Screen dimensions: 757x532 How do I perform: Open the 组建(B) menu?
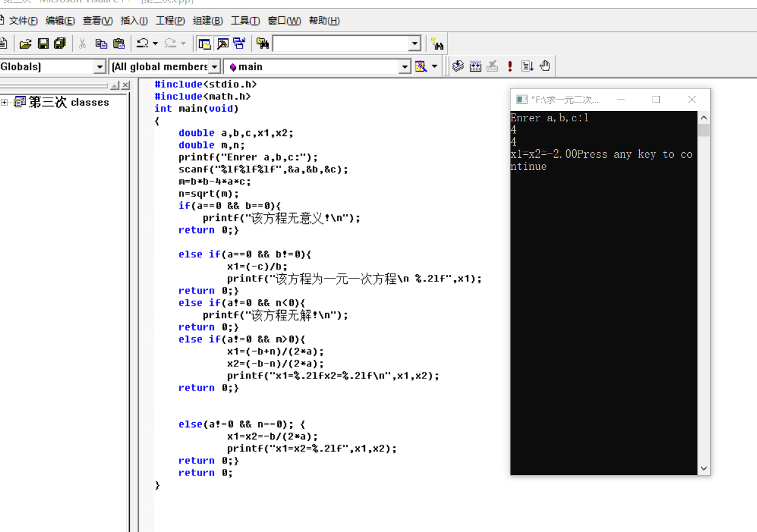tap(208, 21)
